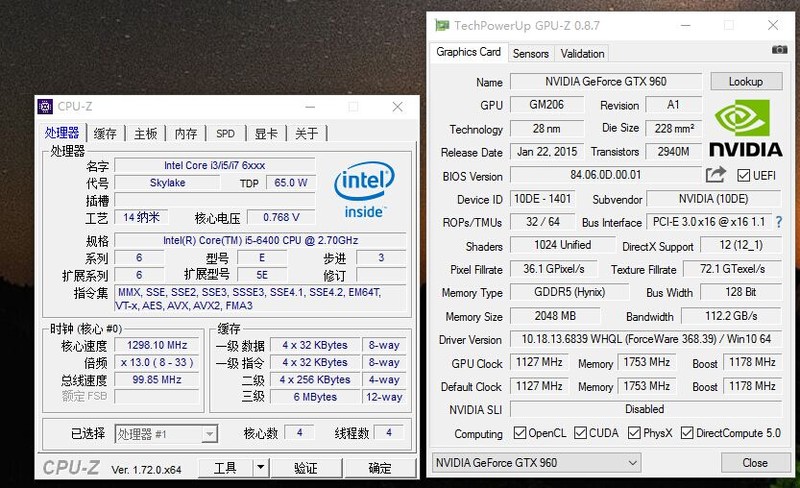The width and height of the screenshot is (800, 488).
Task: Click the 确定 button in CPU-Z
Action: (x=380, y=468)
